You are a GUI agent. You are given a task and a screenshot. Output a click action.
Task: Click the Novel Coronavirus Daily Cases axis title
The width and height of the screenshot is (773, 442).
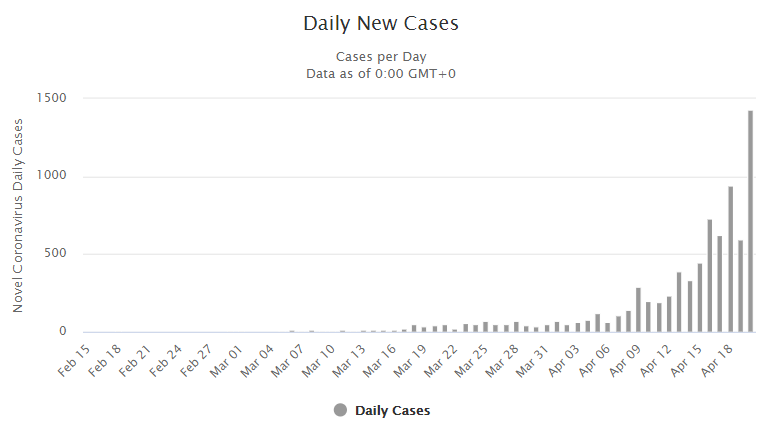tap(18, 214)
